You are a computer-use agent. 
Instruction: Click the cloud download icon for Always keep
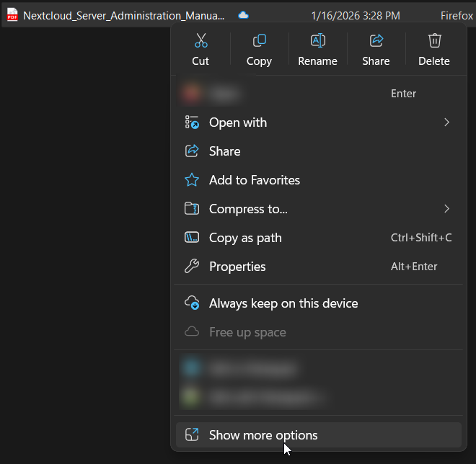pos(192,303)
